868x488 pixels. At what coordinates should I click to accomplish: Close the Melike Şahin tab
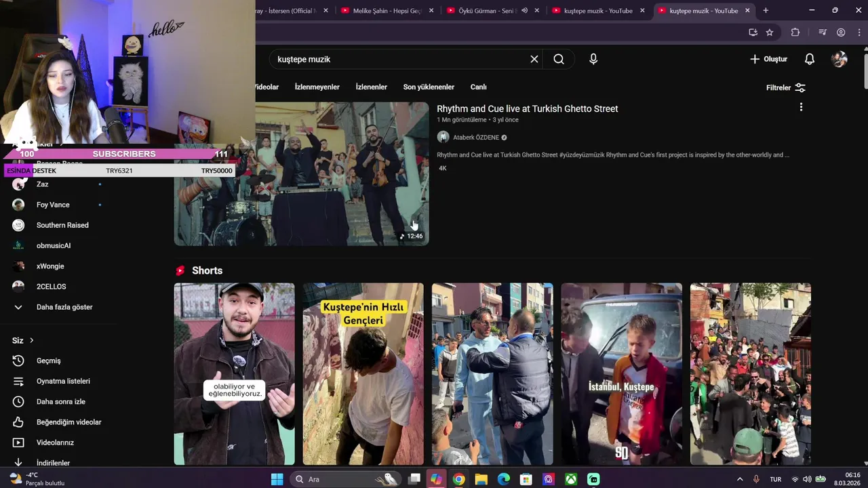pyautogui.click(x=431, y=11)
